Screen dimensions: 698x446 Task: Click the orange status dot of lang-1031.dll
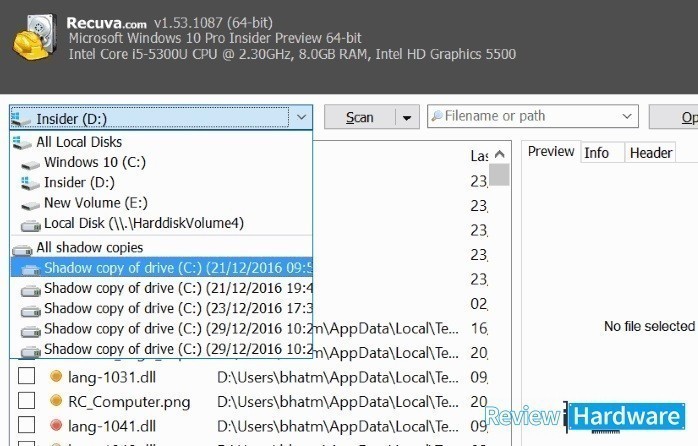click(56, 377)
